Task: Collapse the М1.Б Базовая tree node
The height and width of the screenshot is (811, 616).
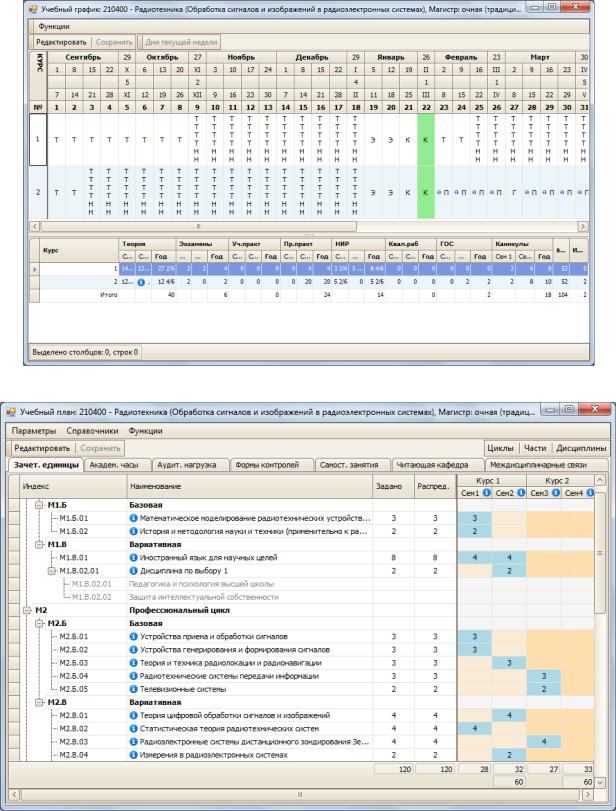Action: click(x=39, y=505)
